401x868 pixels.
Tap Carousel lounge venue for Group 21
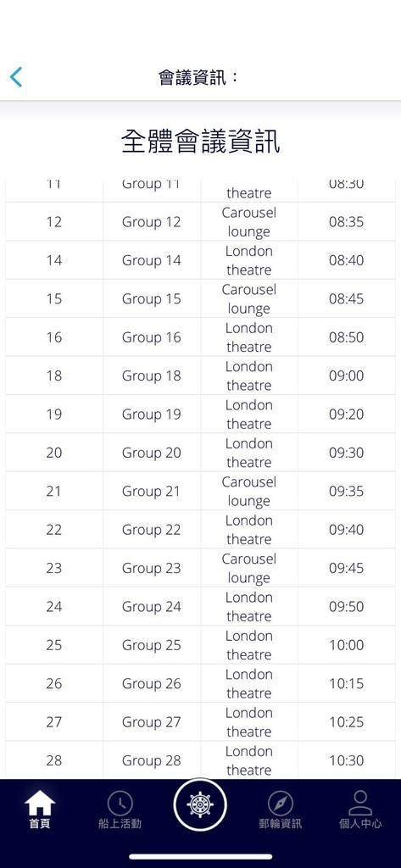(248, 491)
